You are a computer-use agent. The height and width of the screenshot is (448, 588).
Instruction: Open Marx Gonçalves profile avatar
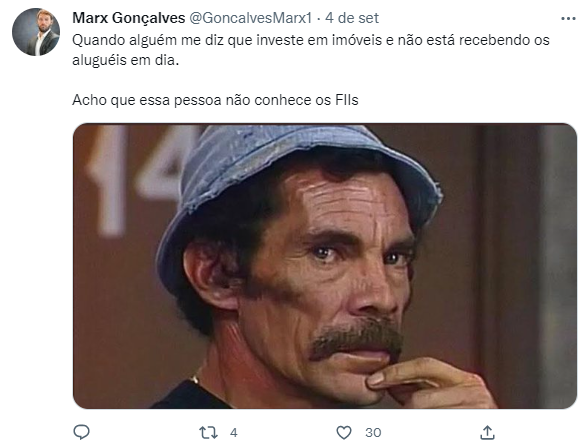click(36, 32)
